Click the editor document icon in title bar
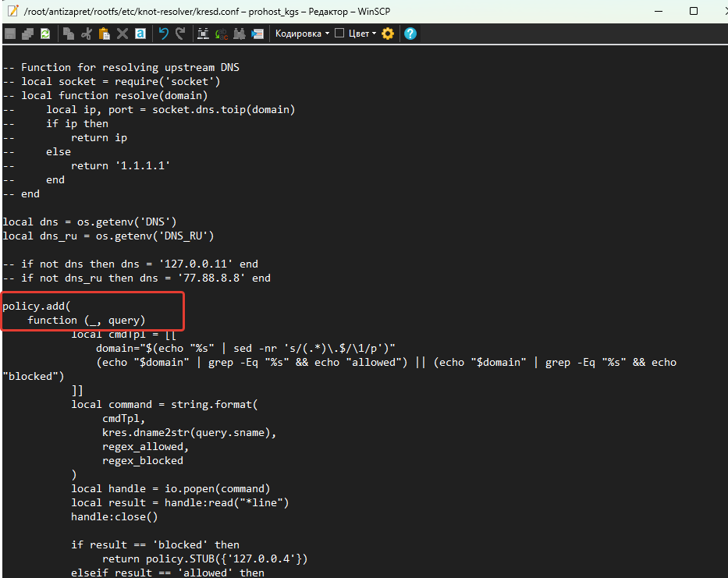Image resolution: width=728 pixels, height=578 pixels. click(13, 11)
